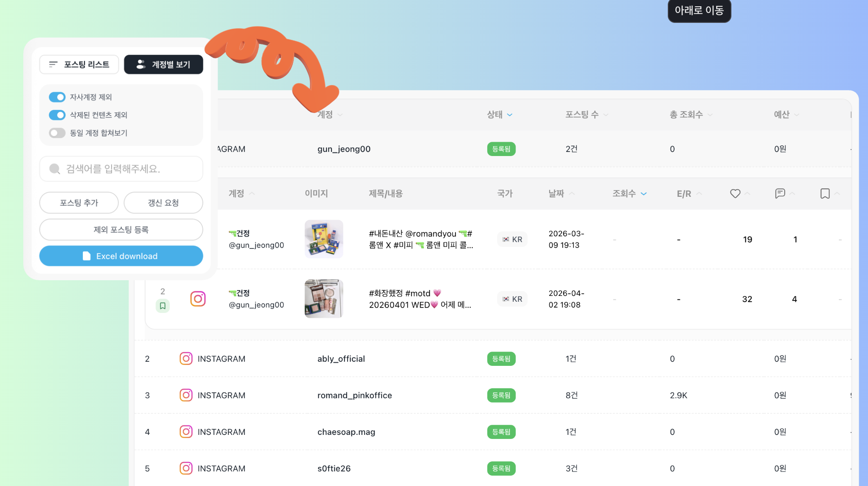The height and width of the screenshot is (486, 868).
Task: Click Instagram icon for ably_official row
Action: [186, 359]
